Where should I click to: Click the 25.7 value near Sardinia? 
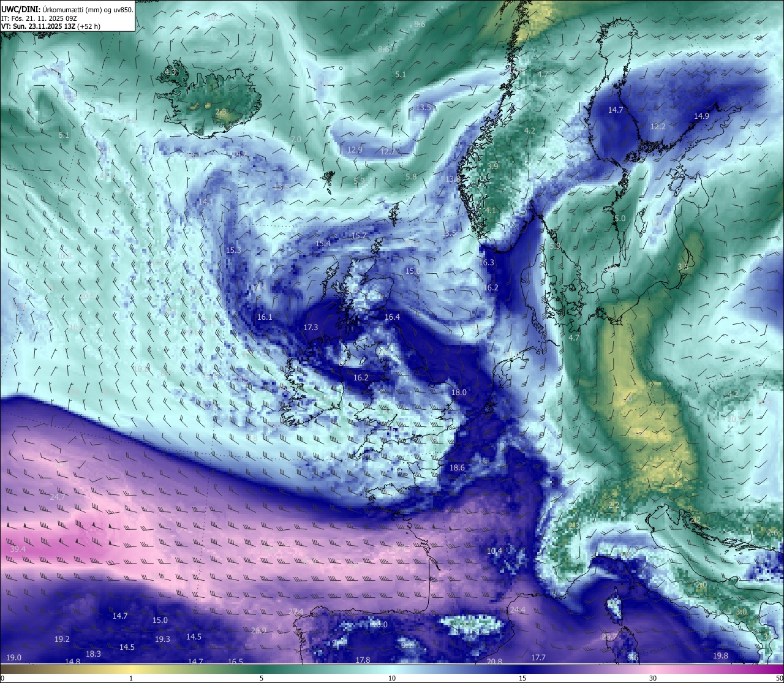[x=609, y=636]
